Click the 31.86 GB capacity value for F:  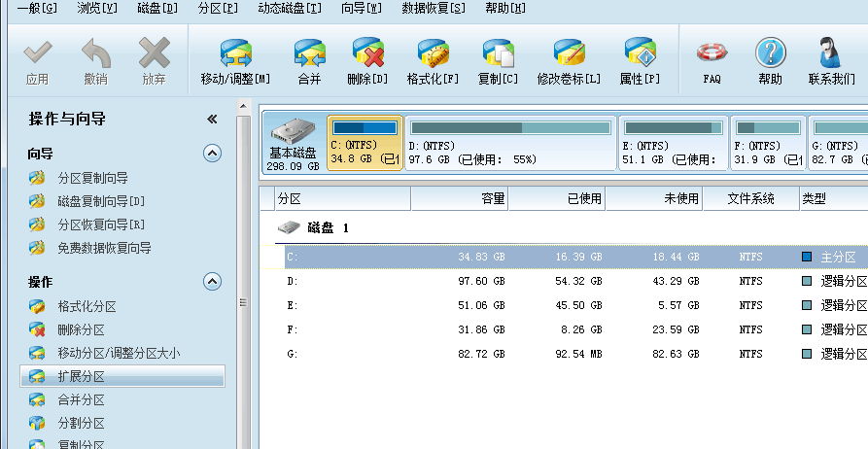click(x=481, y=329)
